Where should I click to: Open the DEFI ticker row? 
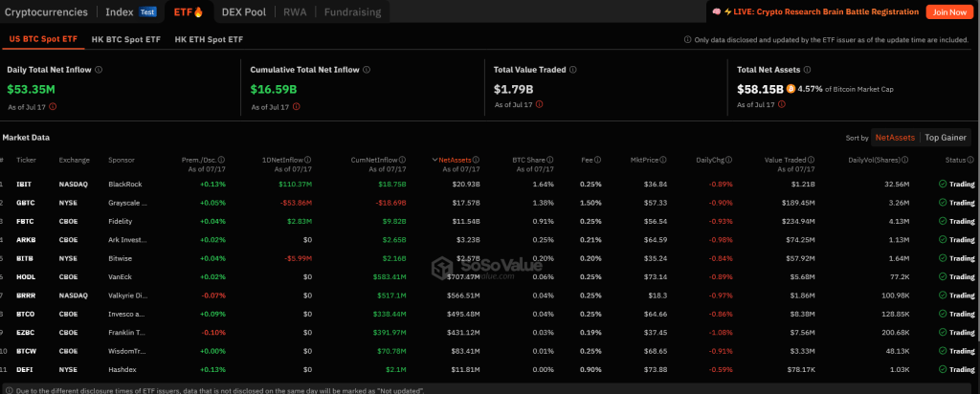[490, 370]
